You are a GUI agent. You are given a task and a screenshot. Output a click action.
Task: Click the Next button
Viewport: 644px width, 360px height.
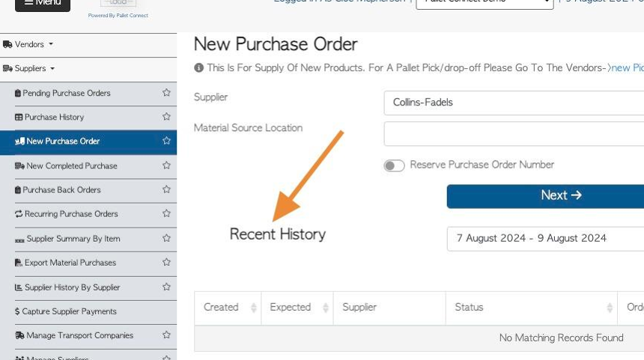pos(545,196)
